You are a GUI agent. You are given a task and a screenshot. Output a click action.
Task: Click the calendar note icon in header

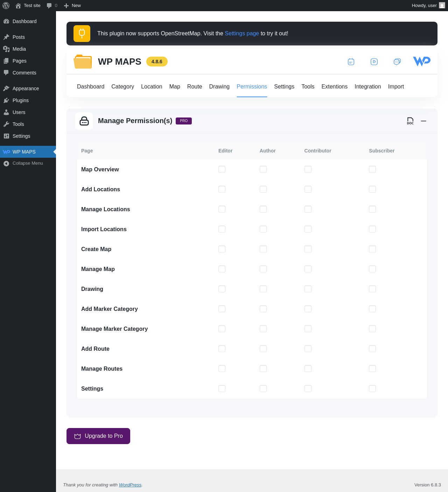pyautogui.click(x=351, y=62)
